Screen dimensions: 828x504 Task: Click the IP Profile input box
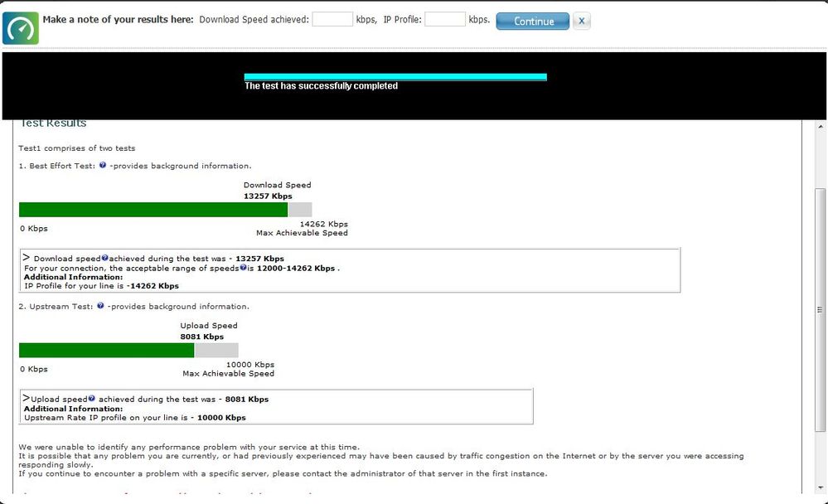click(444, 18)
